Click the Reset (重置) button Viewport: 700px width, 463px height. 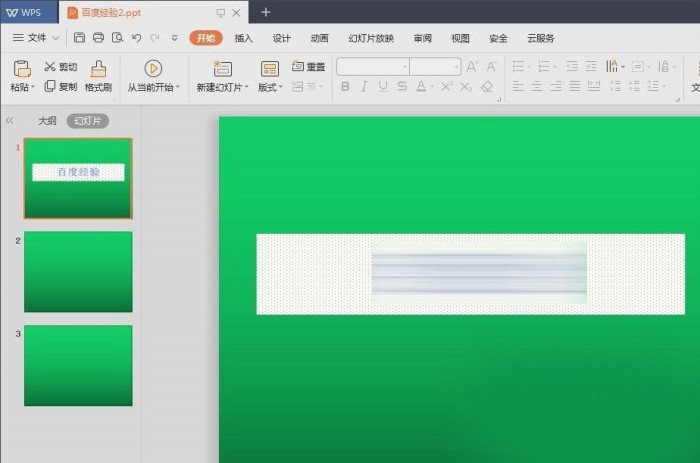308,67
